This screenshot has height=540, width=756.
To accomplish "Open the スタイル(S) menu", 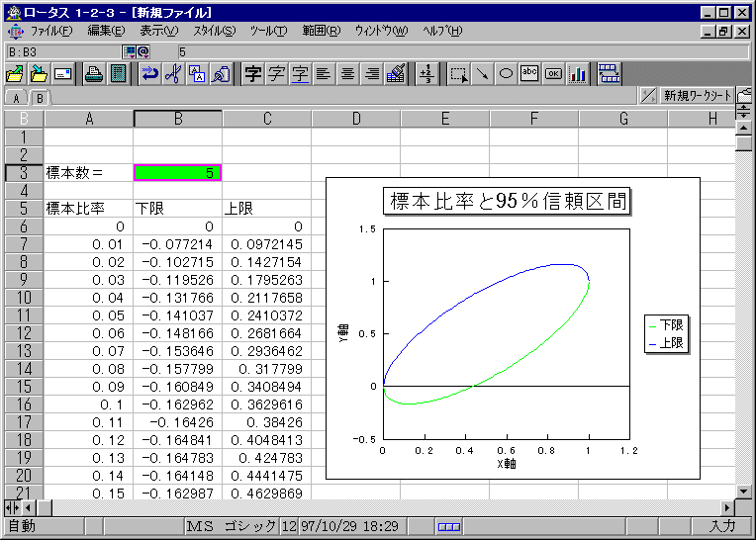I will (214, 31).
